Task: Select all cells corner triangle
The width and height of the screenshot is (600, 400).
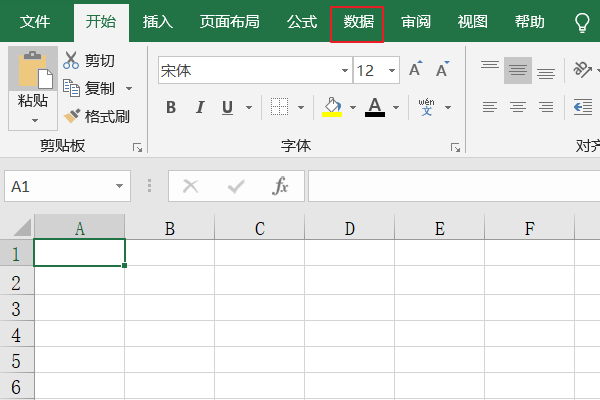Action: point(22,227)
